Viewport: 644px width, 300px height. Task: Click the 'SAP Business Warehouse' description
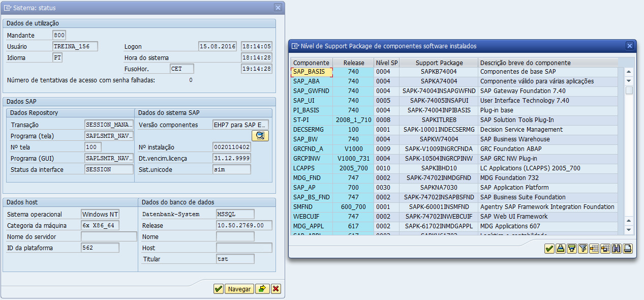[x=515, y=139]
